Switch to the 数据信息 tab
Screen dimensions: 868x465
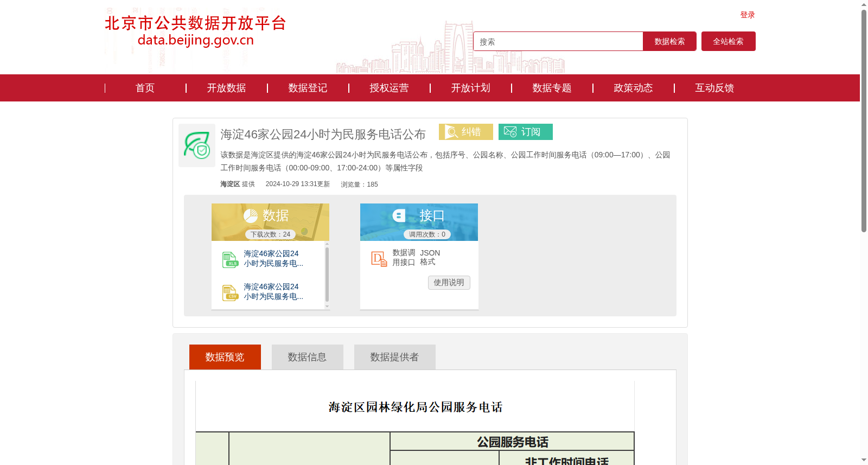(x=308, y=357)
